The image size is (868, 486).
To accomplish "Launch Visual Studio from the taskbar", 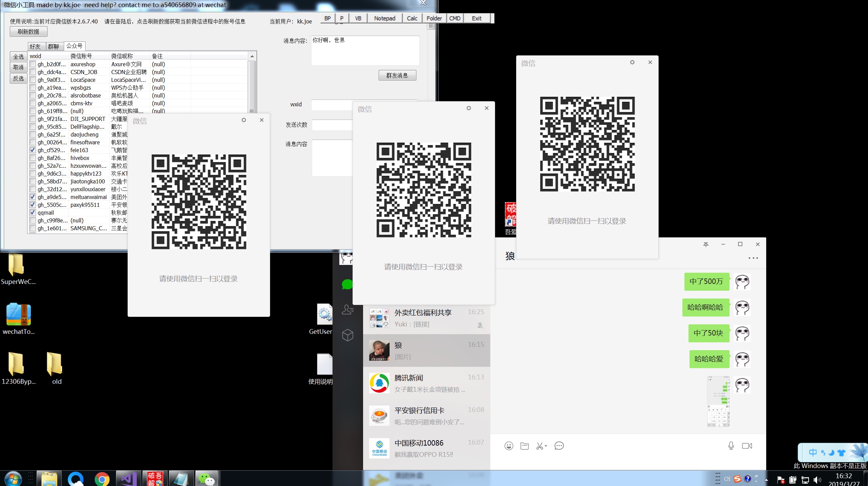I will [x=129, y=479].
